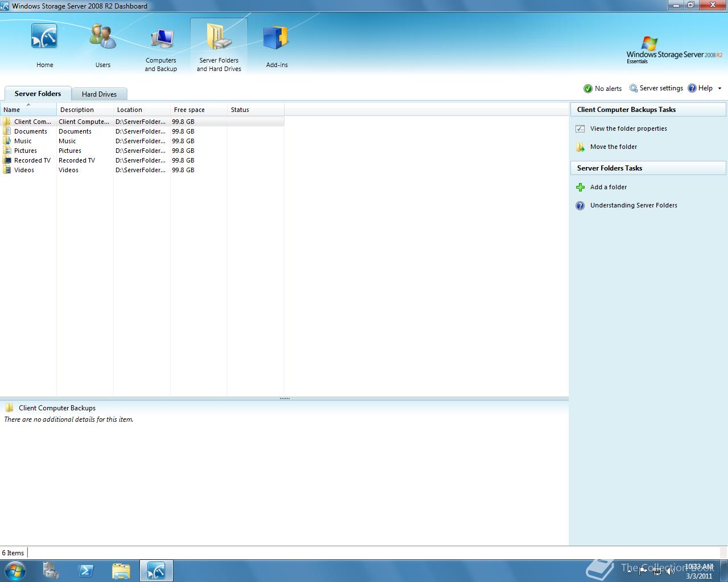Open Server Manager from the taskbar
Screen dimensions: 728x582
coord(51,571)
